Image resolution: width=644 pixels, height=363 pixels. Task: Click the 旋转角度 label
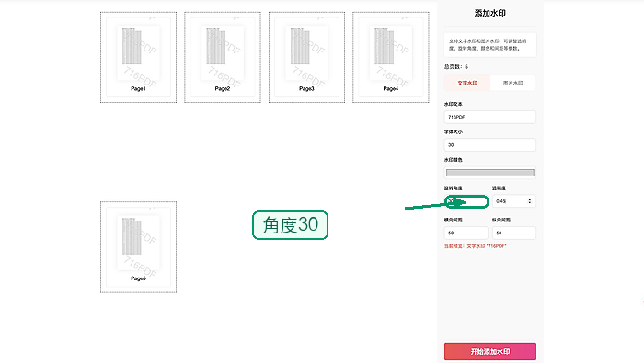(453, 187)
